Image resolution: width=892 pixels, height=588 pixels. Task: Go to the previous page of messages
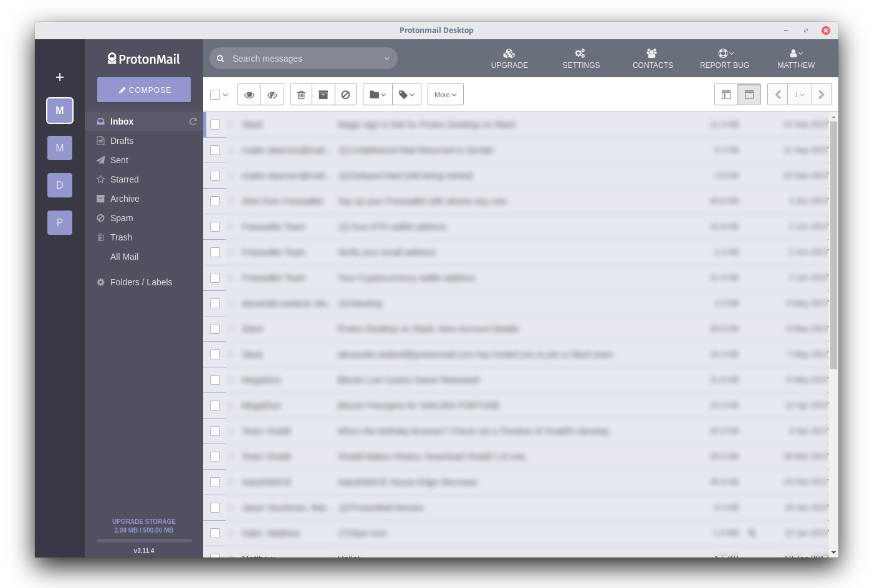pyautogui.click(x=777, y=95)
